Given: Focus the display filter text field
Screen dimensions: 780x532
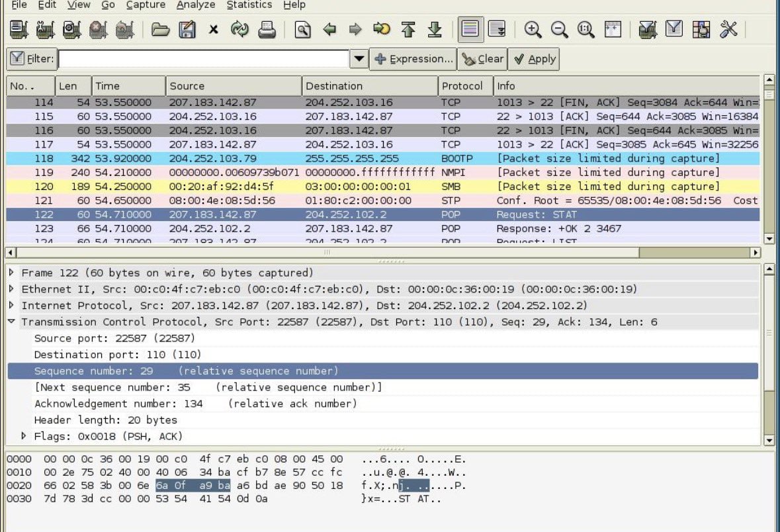Looking at the screenshot, I should [204, 59].
